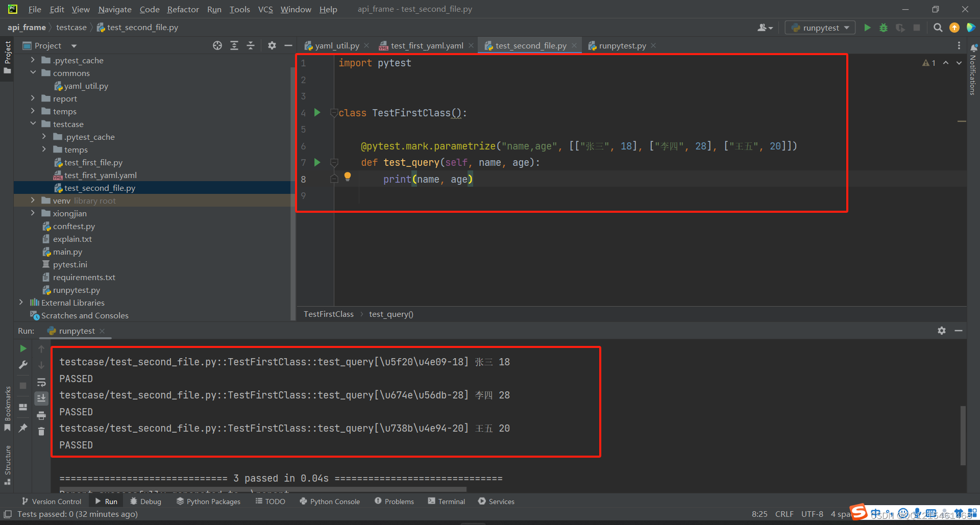Hide the Project tool window
The image size is (980, 525).
(288, 45)
